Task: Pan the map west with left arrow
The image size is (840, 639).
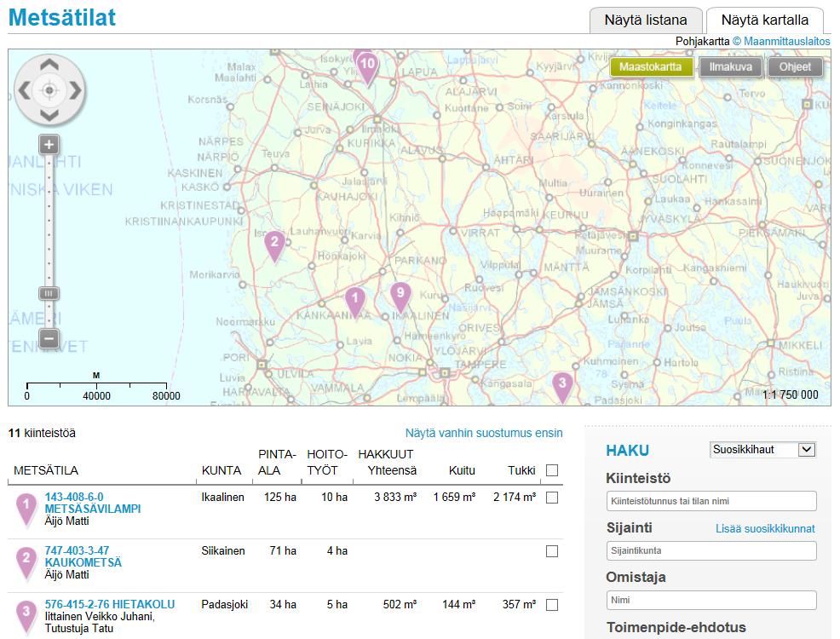Action: [24, 90]
